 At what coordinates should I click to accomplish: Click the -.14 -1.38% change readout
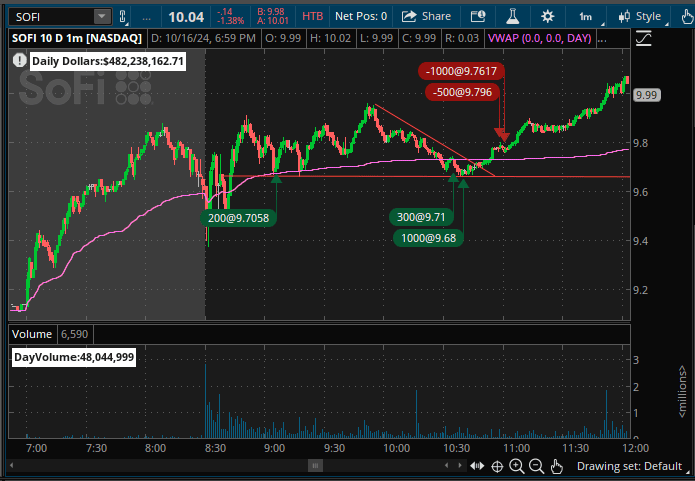tap(230, 16)
